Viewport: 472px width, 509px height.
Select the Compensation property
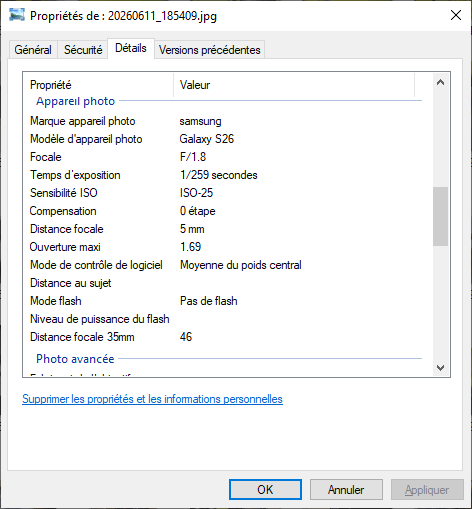(63, 211)
